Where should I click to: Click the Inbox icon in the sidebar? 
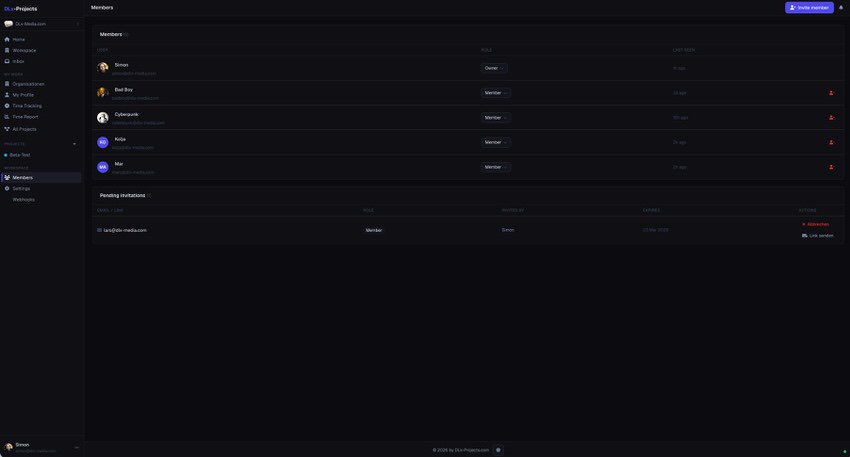pos(7,61)
